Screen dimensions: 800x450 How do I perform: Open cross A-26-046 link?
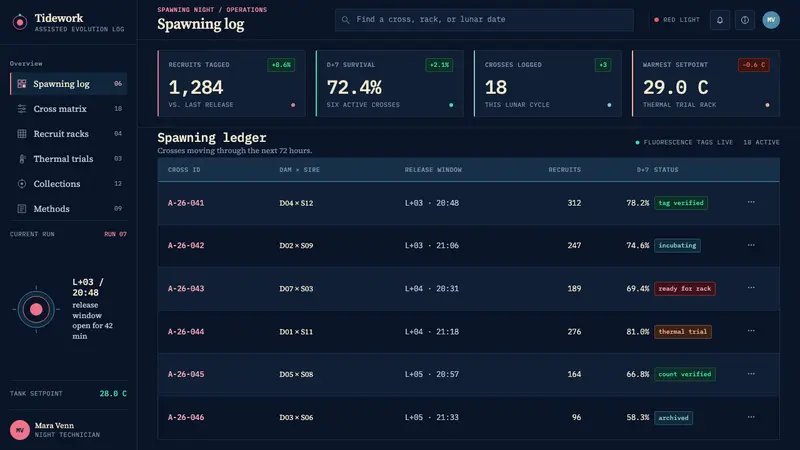tap(186, 417)
